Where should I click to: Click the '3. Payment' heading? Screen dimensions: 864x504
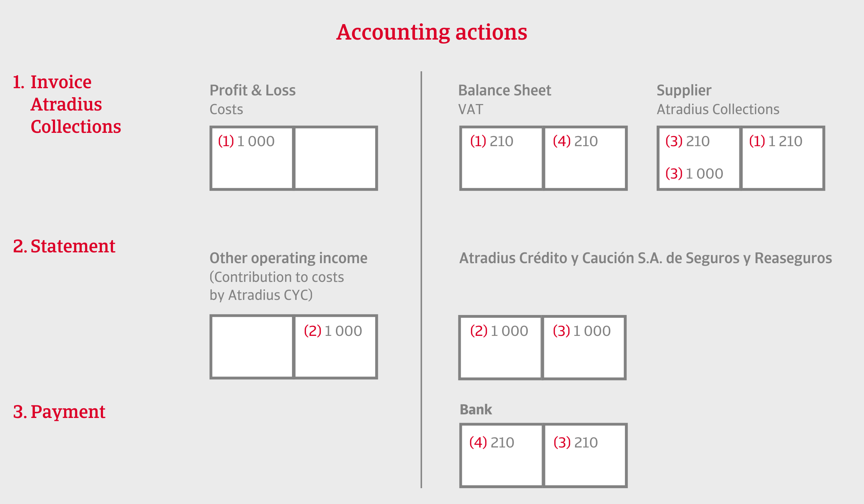[x=59, y=412]
